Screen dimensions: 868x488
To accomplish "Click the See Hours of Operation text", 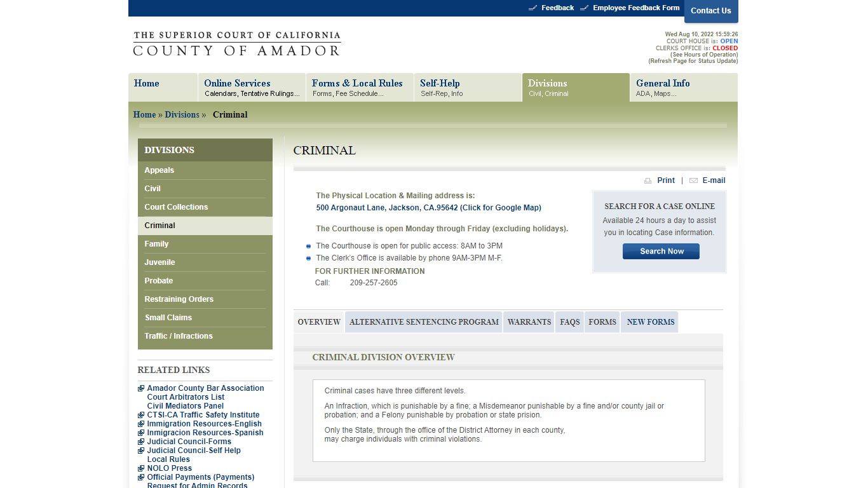I will point(704,55).
